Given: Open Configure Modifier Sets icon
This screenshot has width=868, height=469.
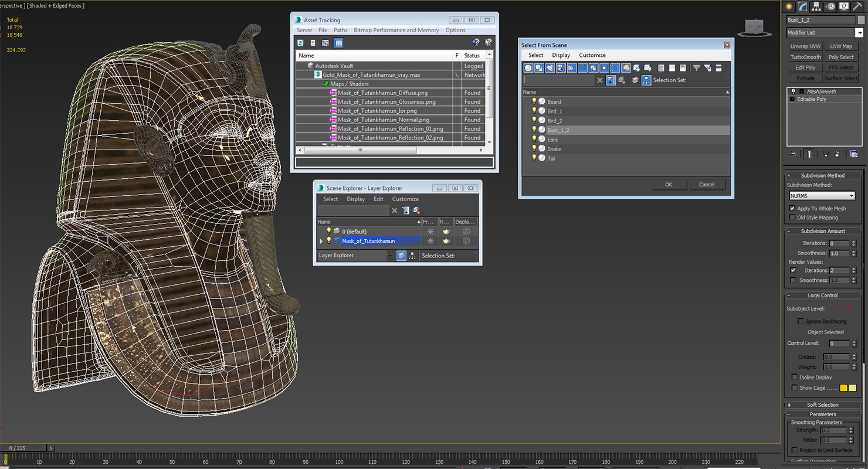Looking at the screenshot, I should (854, 154).
